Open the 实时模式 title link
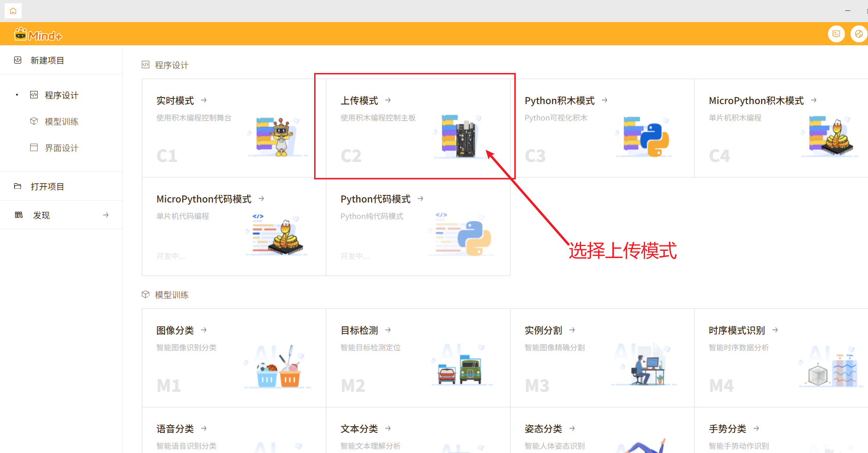The image size is (868, 453). (175, 101)
